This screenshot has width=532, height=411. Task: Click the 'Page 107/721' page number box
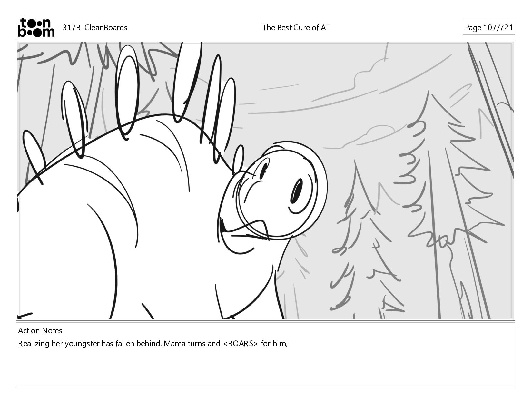[488, 28]
